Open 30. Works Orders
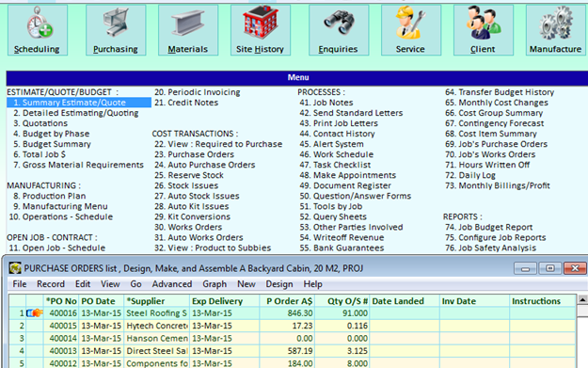The height and width of the screenshot is (368, 588). pos(188,228)
